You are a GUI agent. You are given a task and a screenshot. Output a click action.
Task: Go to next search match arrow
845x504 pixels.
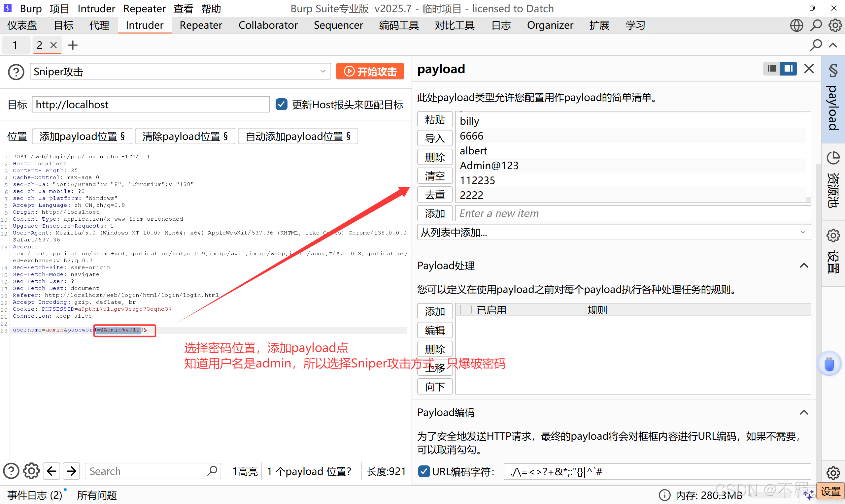pos(71,471)
